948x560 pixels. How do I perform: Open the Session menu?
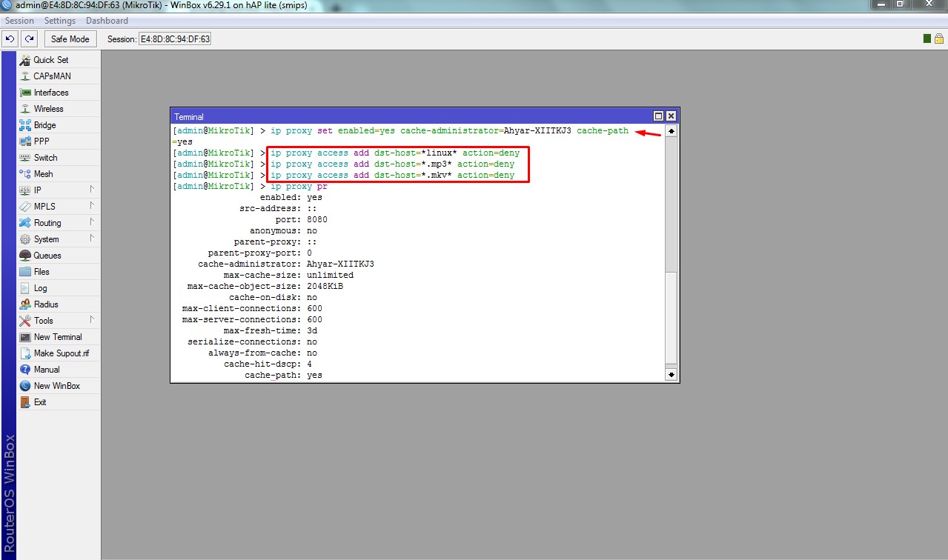pos(20,21)
